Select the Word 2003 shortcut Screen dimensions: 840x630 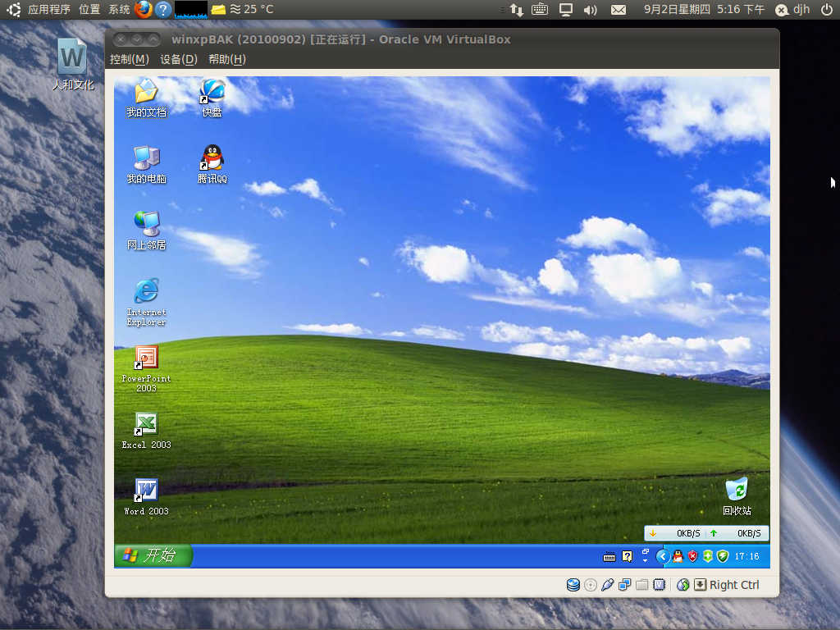click(x=146, y=496)
